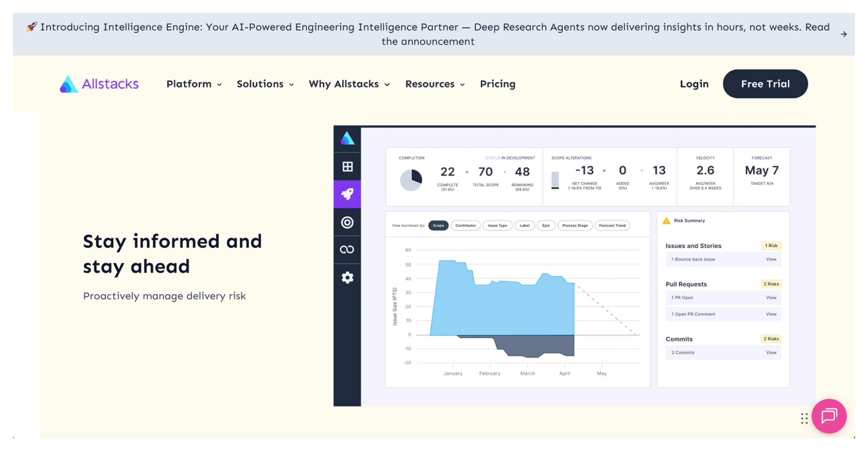Click the May 7 forecast value
The height and width of the screenshot is (453, 868).
tap(761, 171)
